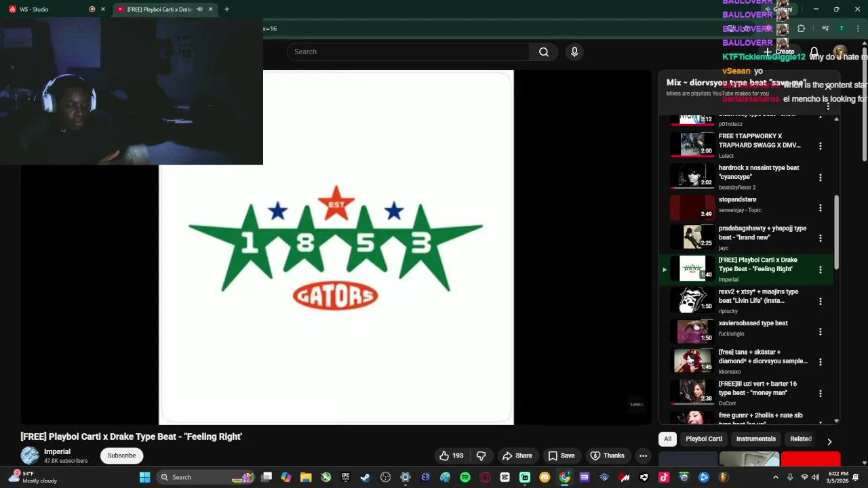Open options for Feeling Right playlist row
The width and height of the screenshot is (868, 488).
click(x=820, y=270)
